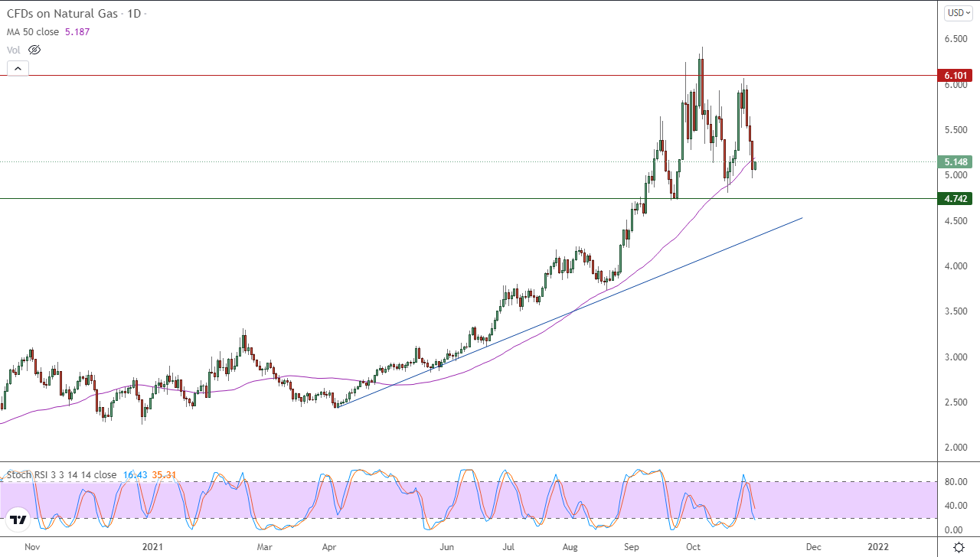Click the Stoch RSI indicator label
Image resolution: width=980 pixels, height=557 pixels.
coord(63,475)
